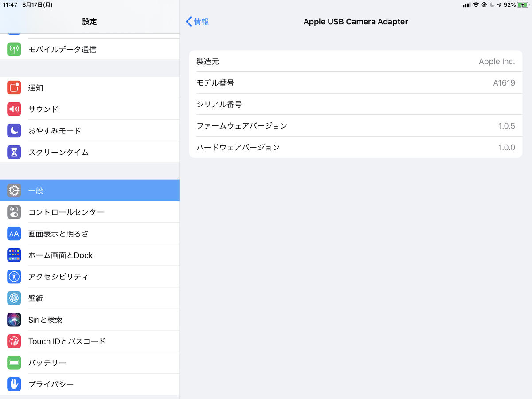The height and width of the screenshot is (399, 532).
Task: Tap the Mobile Data (モバイルデータ通信) antenna icon
Action: 14,49
